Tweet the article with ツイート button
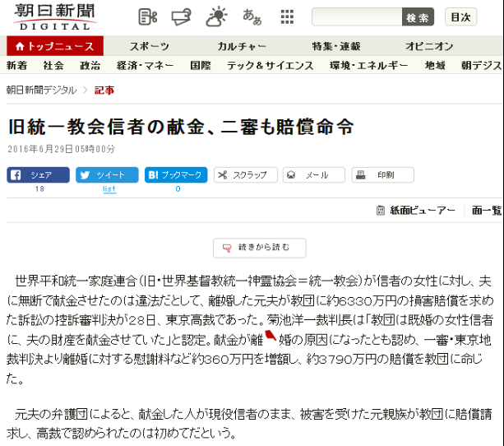Viewport: 504px width, 446px height. click(107, 175)
